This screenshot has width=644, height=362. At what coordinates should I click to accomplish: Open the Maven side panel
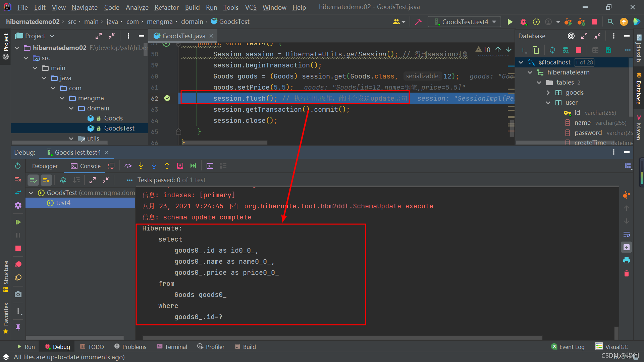pyautogui.click(x=639, y=127)
